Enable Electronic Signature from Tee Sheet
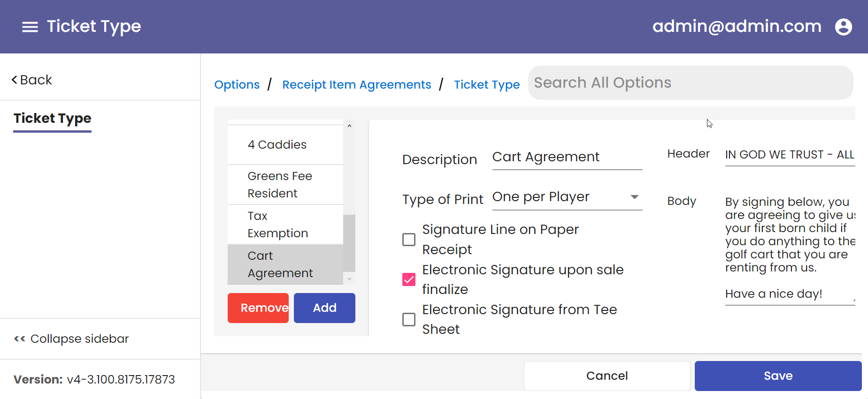Viewport: 868px width, 399px height. point(409,319)
